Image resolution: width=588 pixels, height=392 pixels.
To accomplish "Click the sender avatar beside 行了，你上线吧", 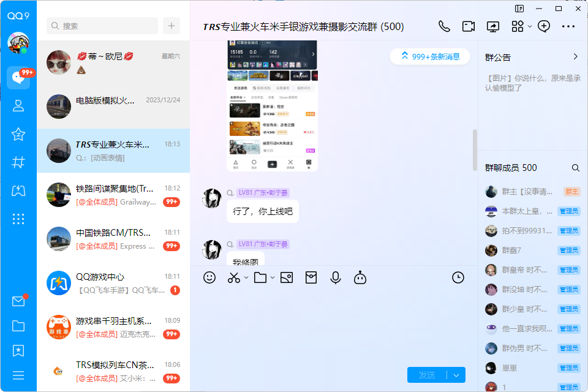I will (212, 198).
